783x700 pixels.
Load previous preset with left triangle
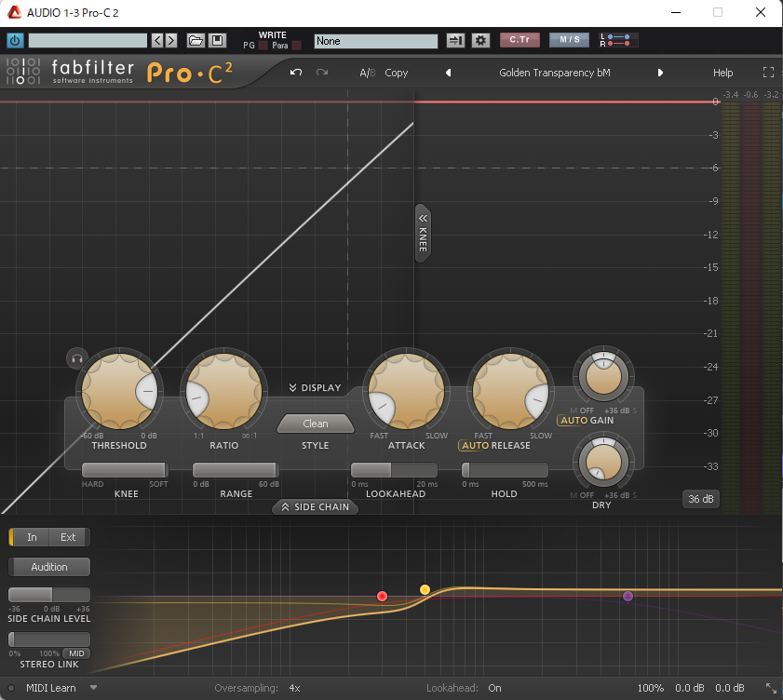pyautogui.click(x=449, y=73)
